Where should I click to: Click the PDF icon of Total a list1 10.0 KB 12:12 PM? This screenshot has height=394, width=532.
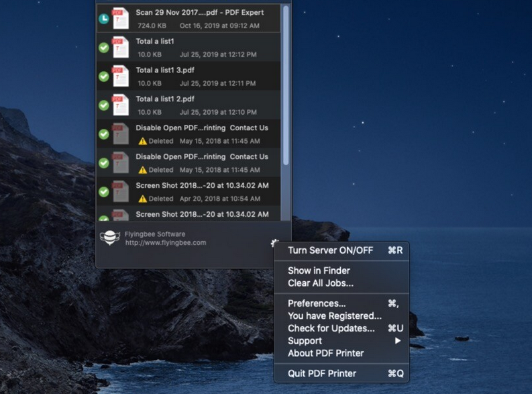(x=121, y=47)
